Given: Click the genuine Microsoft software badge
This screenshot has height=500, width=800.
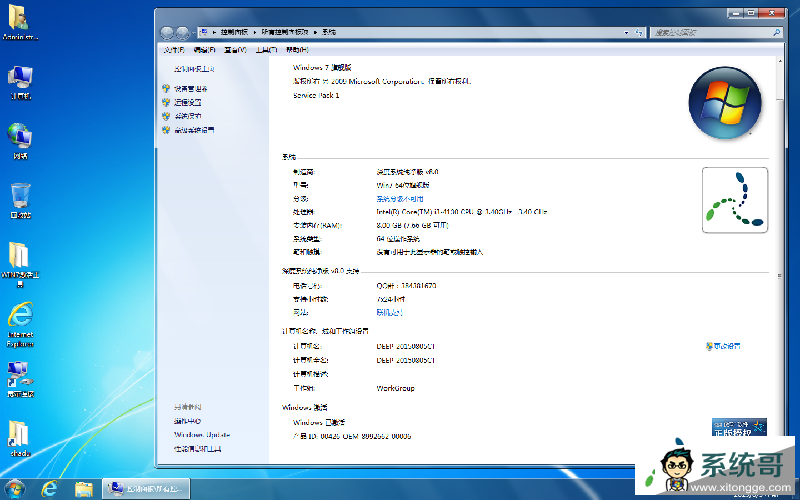Looking at the screenshot, I should [739, 428].
